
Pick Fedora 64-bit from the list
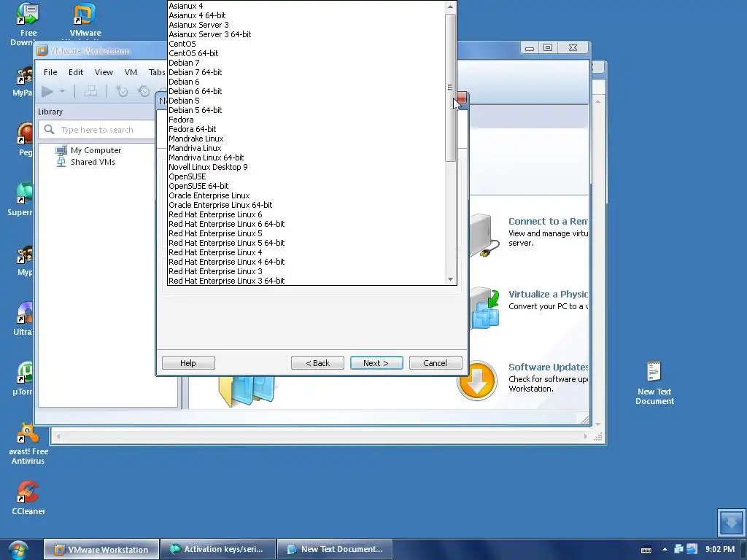tap(306, 129)
